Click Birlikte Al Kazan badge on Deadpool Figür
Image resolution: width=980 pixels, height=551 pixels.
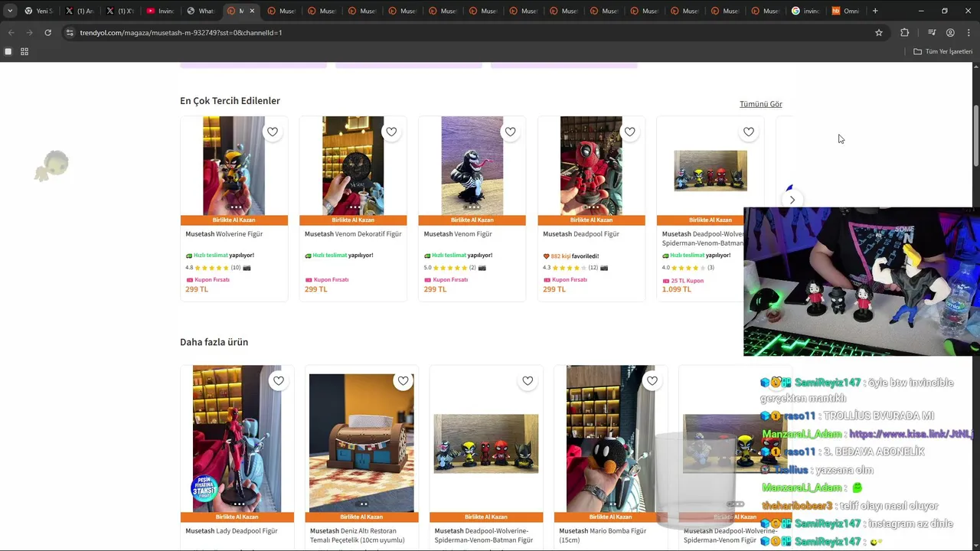(x=591, y=220)
